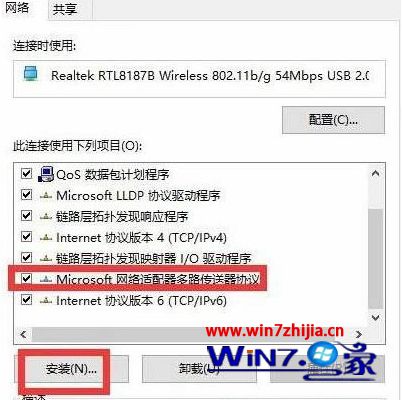The image size is (402, 400).
Task: Click the Internet 协议版本 4 (TCP/IPv4) icon
Action: (x=46, y=238)
